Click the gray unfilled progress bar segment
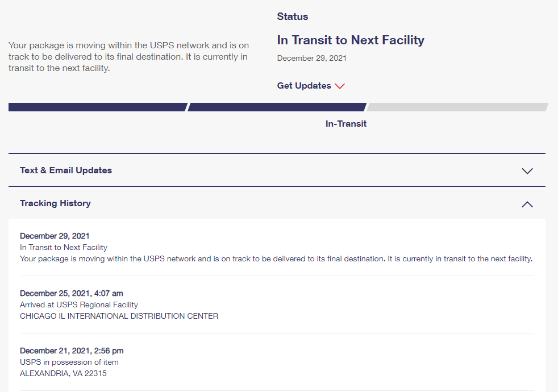 457,107
